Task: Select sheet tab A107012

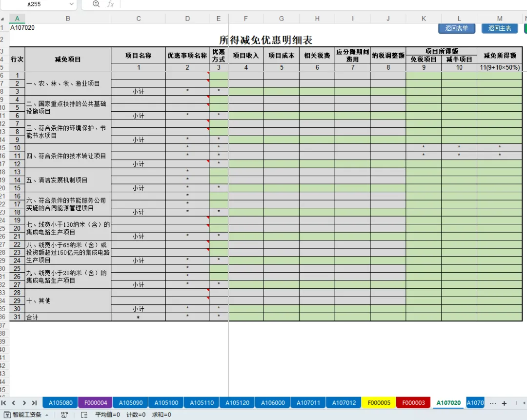Action: tap(344, 402)
